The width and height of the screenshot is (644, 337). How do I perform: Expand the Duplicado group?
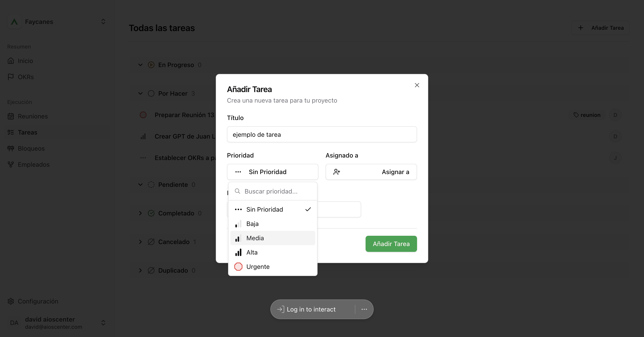pyautogui.click(x=140, y=270)
